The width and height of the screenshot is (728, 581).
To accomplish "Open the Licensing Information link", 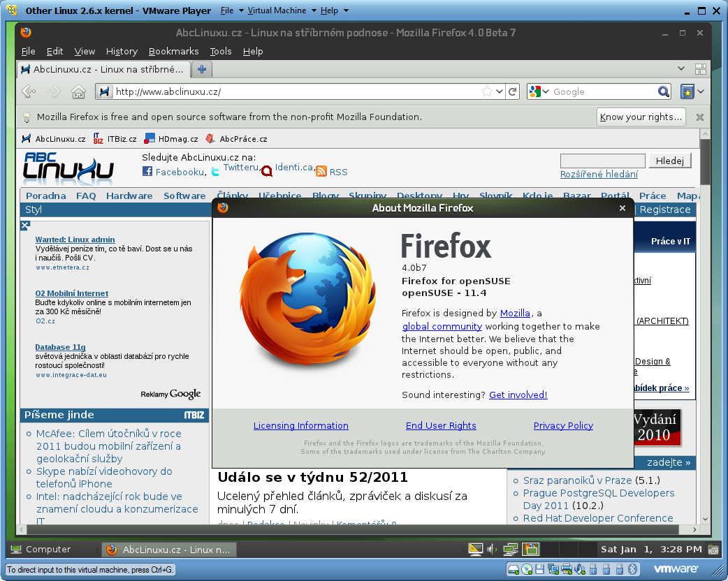I will pyautogui.click(x=301, y=425).
